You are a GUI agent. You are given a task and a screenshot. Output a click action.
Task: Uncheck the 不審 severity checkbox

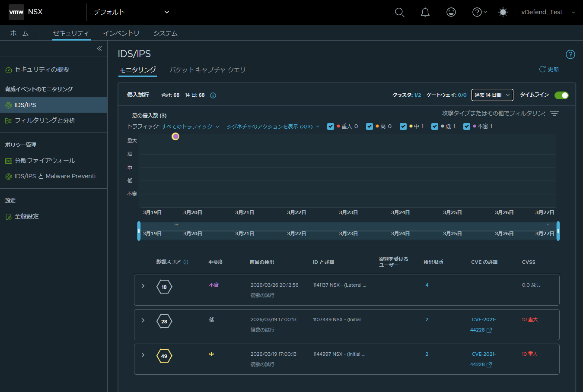[x=467, y=126]
